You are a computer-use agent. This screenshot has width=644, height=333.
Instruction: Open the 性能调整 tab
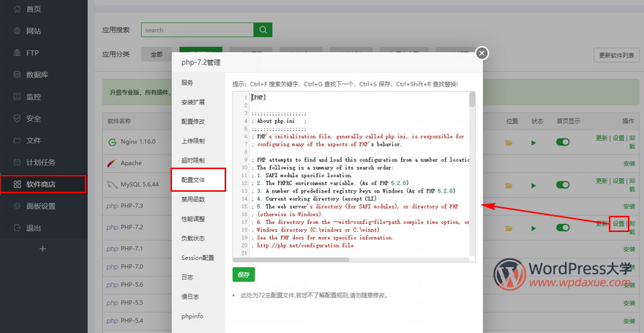point(198,219)
